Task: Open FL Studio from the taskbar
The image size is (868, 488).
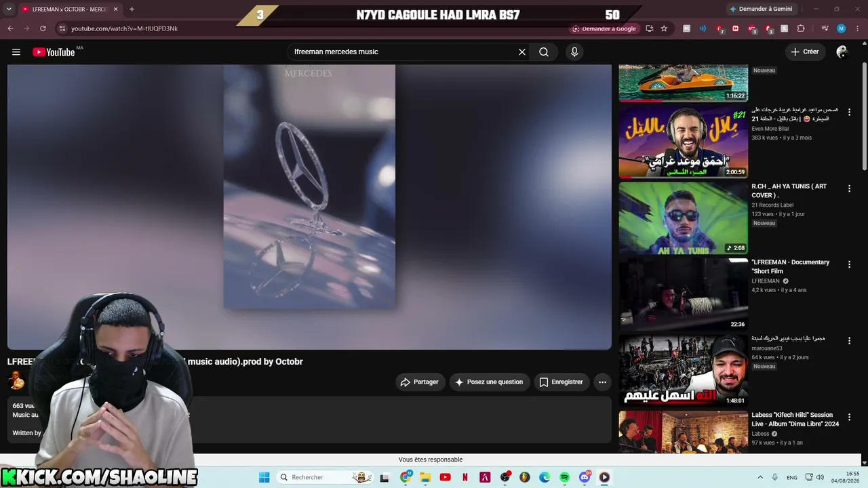Action: coord(525,477)
